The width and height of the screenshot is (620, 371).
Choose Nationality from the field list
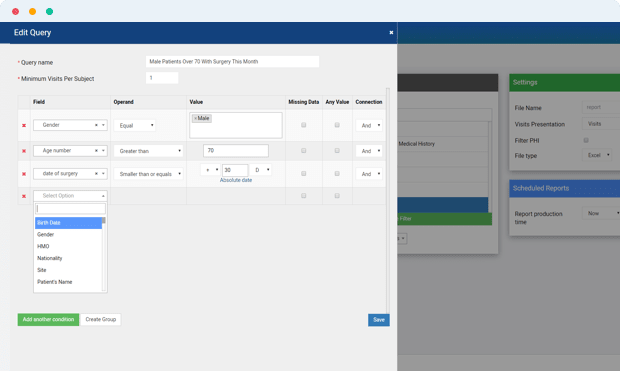[49, 258]
